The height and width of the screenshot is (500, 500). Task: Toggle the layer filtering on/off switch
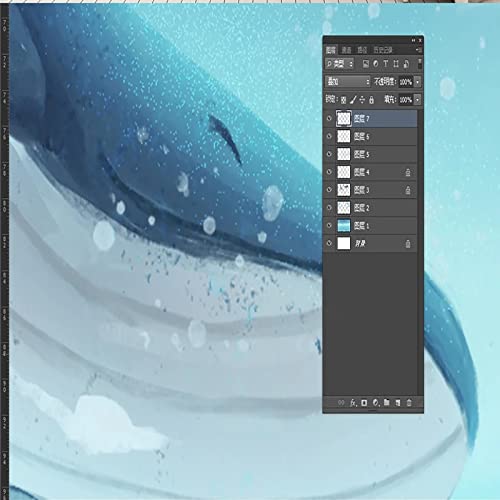pos(420,64)
